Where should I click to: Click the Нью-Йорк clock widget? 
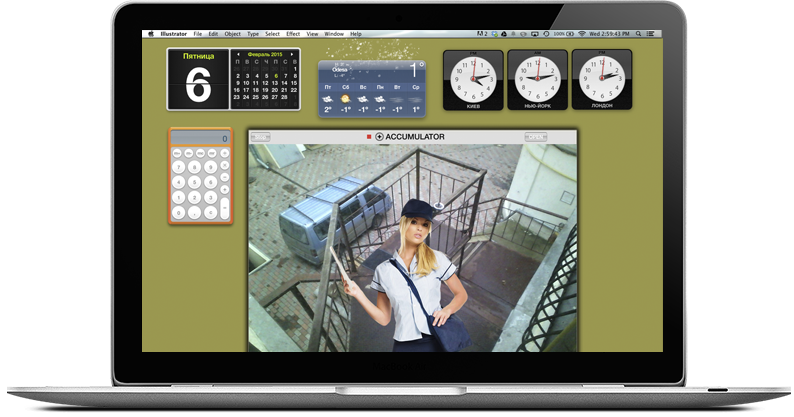click(537, 78)
